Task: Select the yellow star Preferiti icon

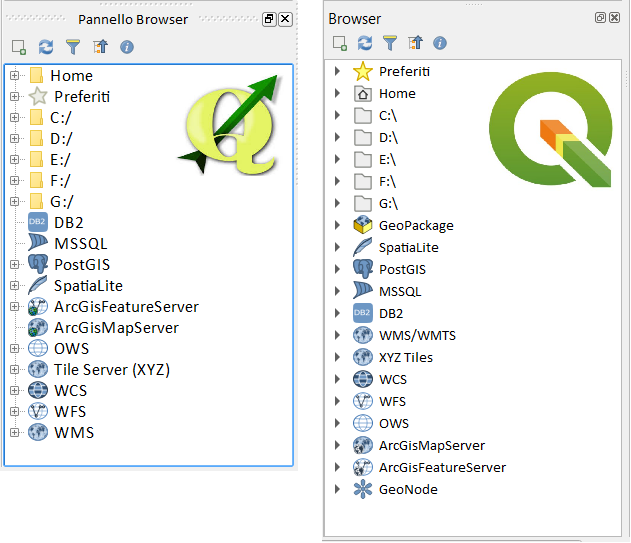Action: (363, 71)
